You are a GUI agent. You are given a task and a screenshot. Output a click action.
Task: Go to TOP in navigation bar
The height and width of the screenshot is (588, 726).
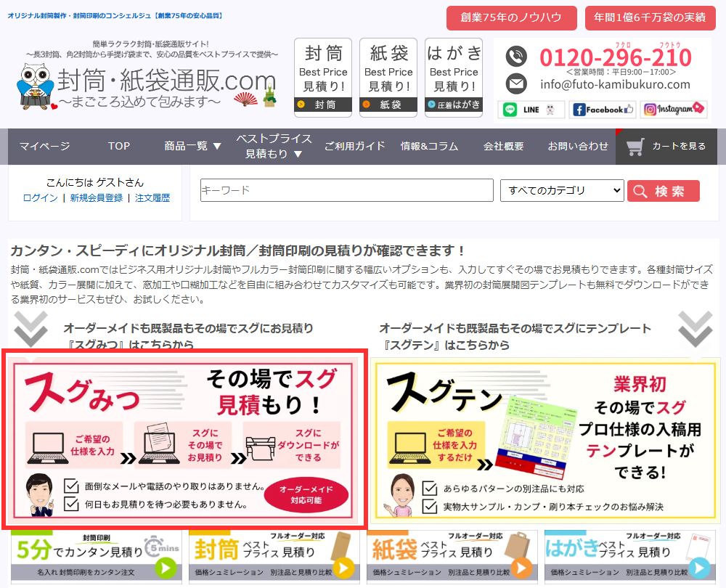[119, 147]
